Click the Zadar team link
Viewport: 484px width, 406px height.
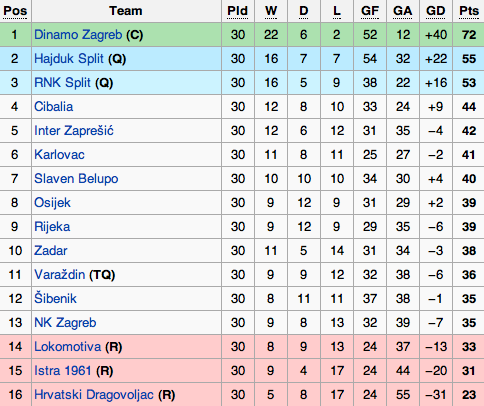(x=51, y=251)
